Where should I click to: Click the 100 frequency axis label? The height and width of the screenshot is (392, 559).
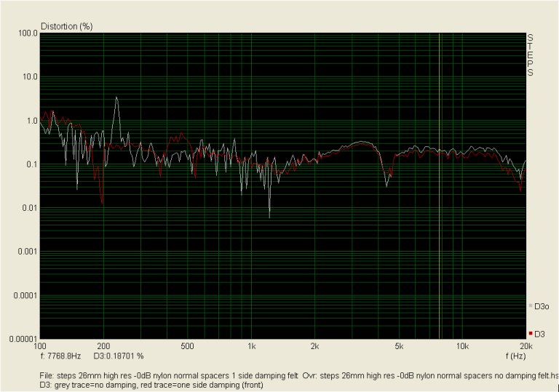[40, 346]
